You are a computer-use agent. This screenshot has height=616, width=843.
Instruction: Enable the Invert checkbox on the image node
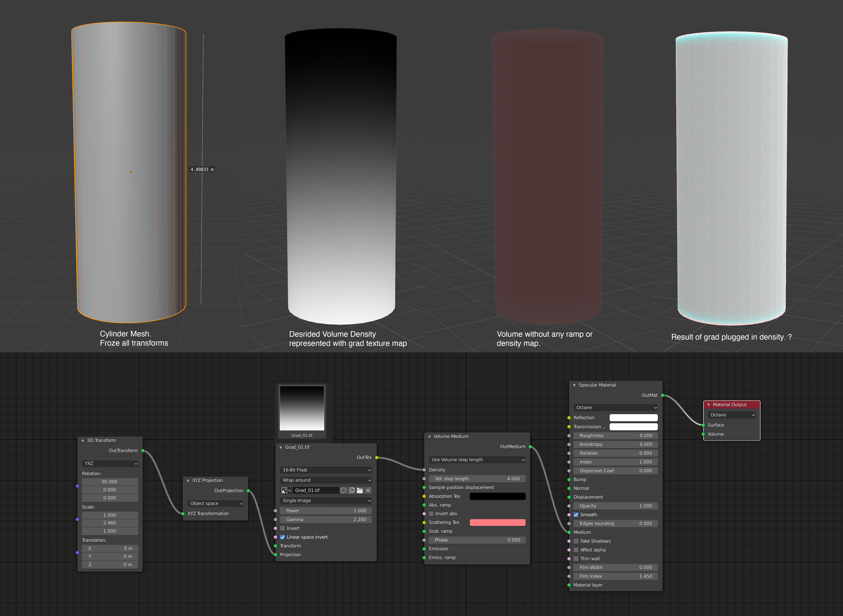[283, 528]
